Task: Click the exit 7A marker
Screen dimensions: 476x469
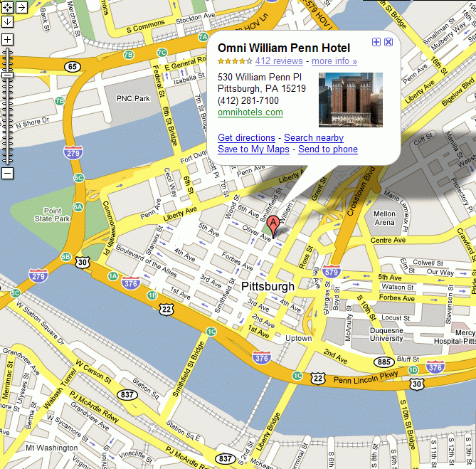Action: click(203, 37)
